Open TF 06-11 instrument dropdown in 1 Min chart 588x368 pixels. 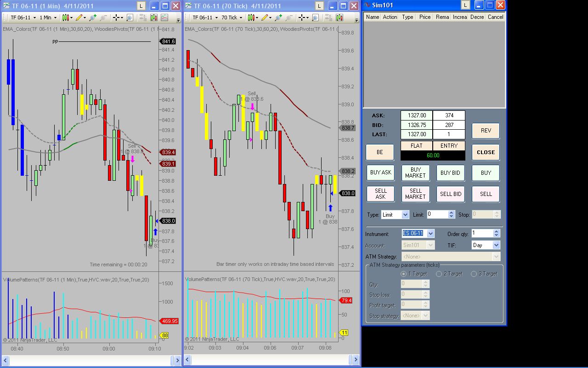coord(23,17)
